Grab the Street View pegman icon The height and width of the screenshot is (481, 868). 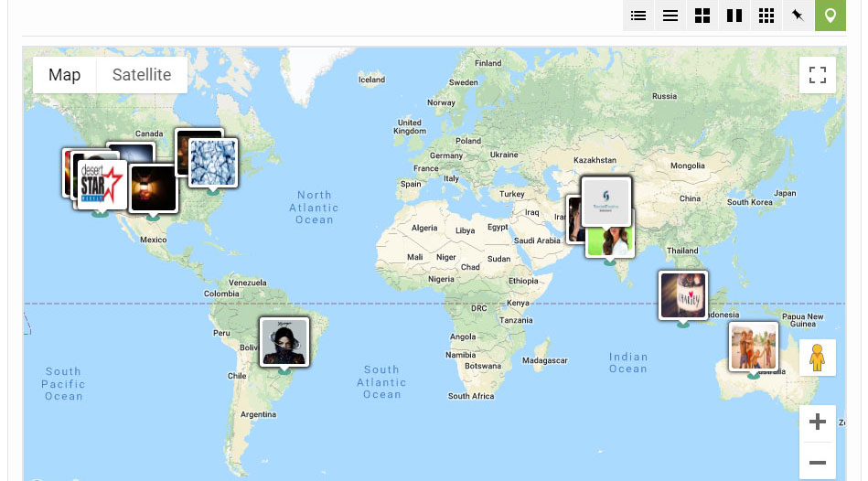point(818,358)
